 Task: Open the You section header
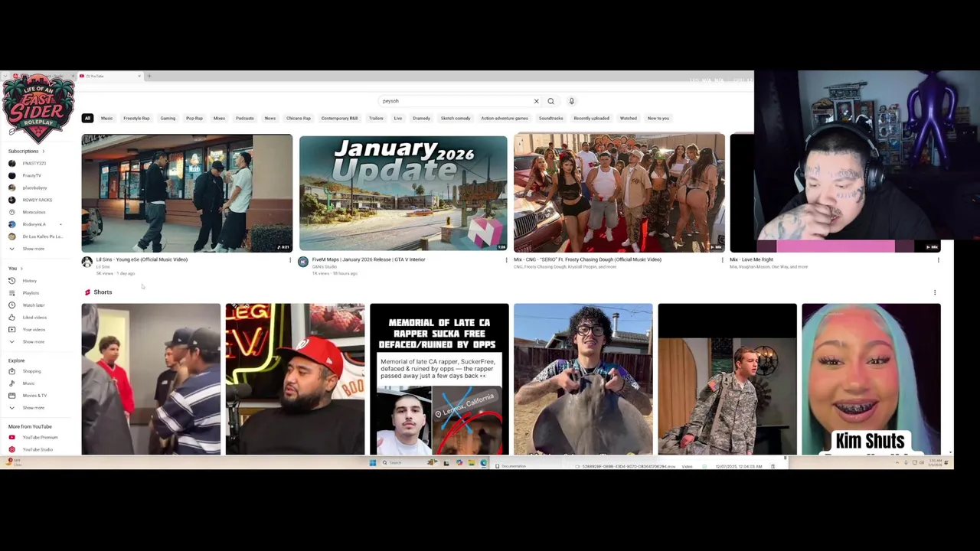[15, 269]
